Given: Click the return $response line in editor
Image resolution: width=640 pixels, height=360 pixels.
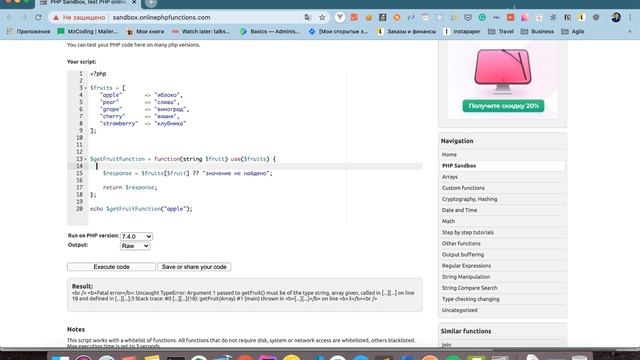Looking at the screenshot, I should coord(130,187).
